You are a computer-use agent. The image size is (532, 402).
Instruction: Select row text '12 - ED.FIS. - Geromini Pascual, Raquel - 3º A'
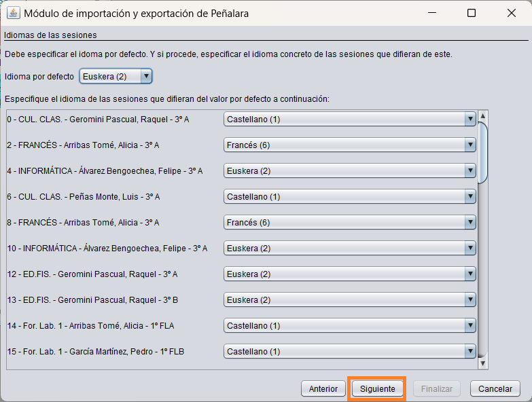[x=92, y=274]
